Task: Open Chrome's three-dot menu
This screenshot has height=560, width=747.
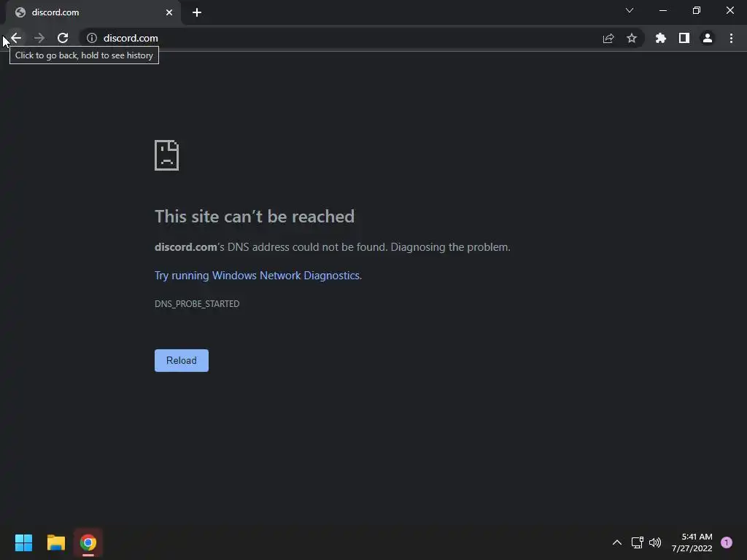Action: (x=731, y=38)
